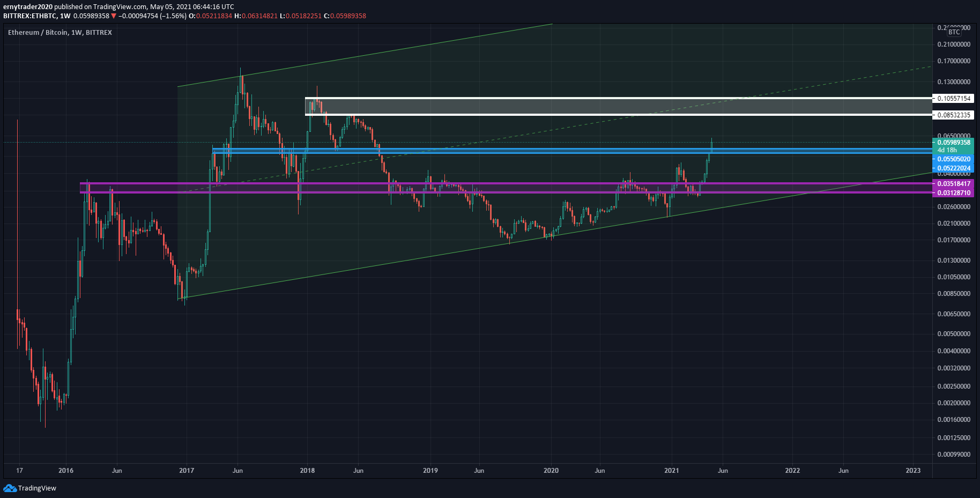This screenshot has width=980, height=498.
Task: Click the 0.02600000 price axis tick
Action: click(x=954, y=207)
